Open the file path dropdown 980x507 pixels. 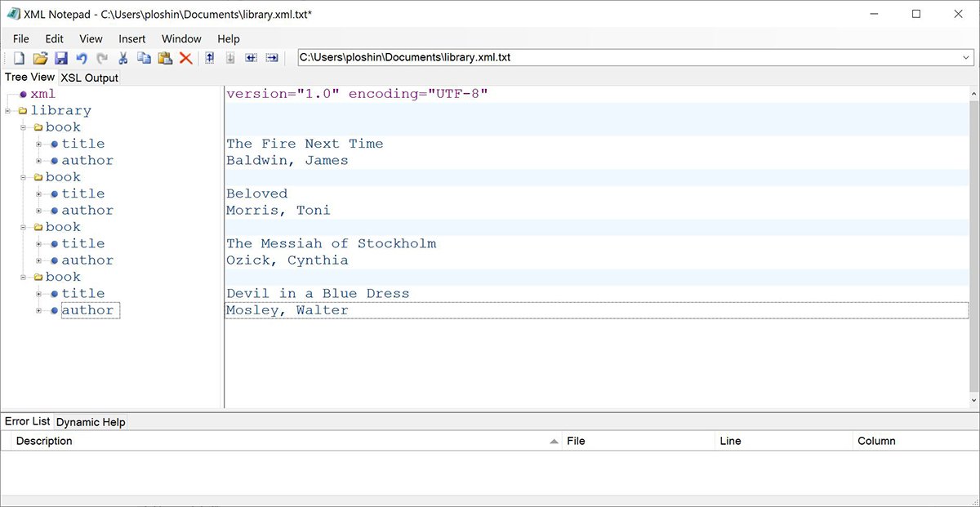pyautogui.click(x=966, y=58)
